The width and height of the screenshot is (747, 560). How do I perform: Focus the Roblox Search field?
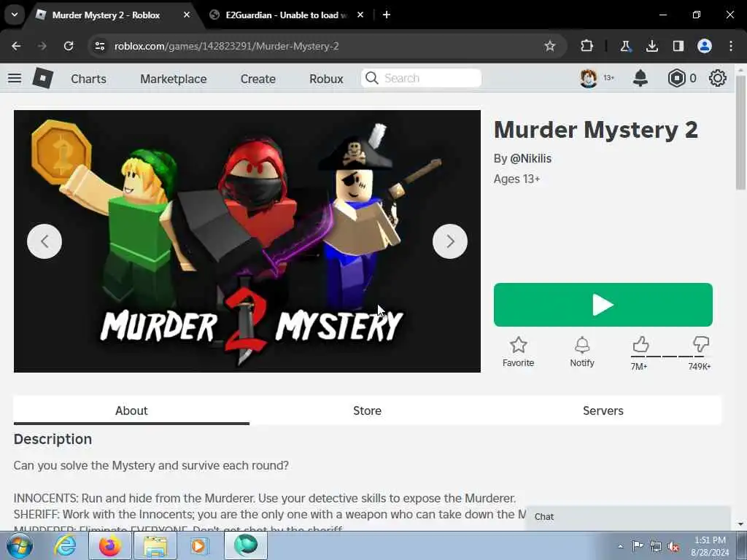pyautogui.click(x=421, y=78)
